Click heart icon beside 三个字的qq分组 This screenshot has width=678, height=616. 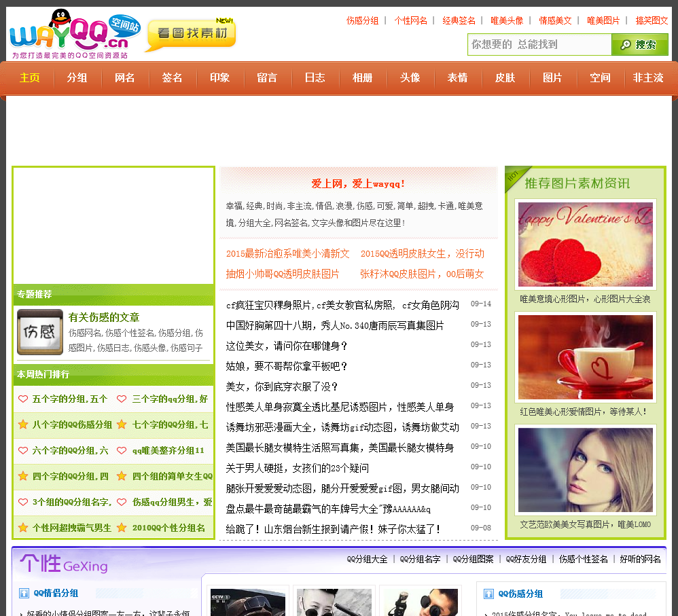coord(122,399)
